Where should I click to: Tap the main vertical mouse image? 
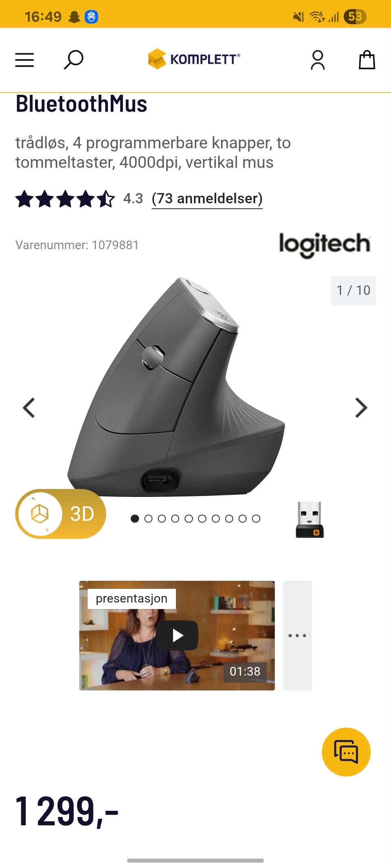point(176,387)
